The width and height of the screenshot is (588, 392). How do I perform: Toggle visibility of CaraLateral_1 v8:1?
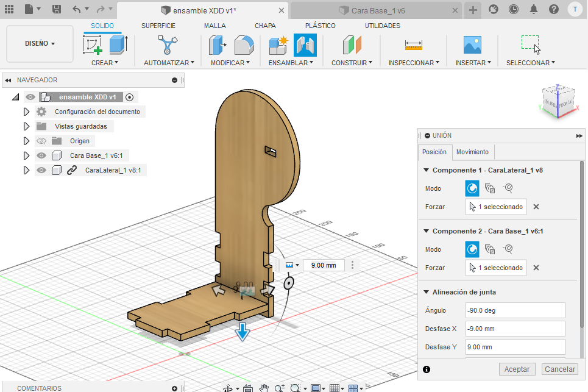(x=41, y=171)
